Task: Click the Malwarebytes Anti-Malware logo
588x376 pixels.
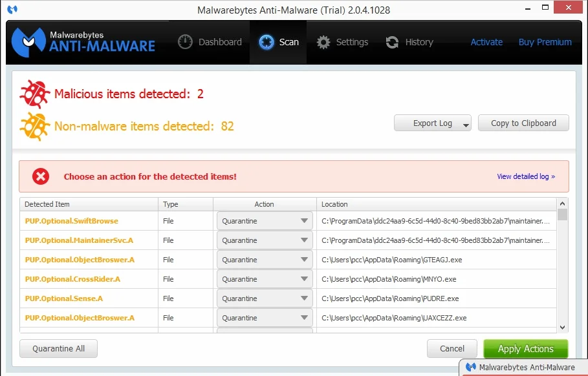Action: pos(84,41)
